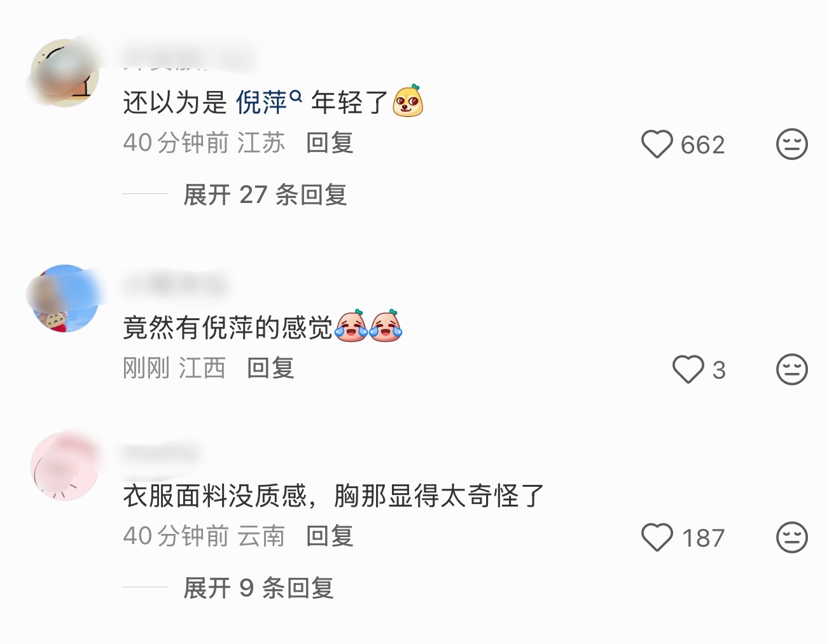The height and width of the screenshot is (644, 829).
Task: Like the comment with 3 likes
Action: pyautogui.click(x=688, y=369)
